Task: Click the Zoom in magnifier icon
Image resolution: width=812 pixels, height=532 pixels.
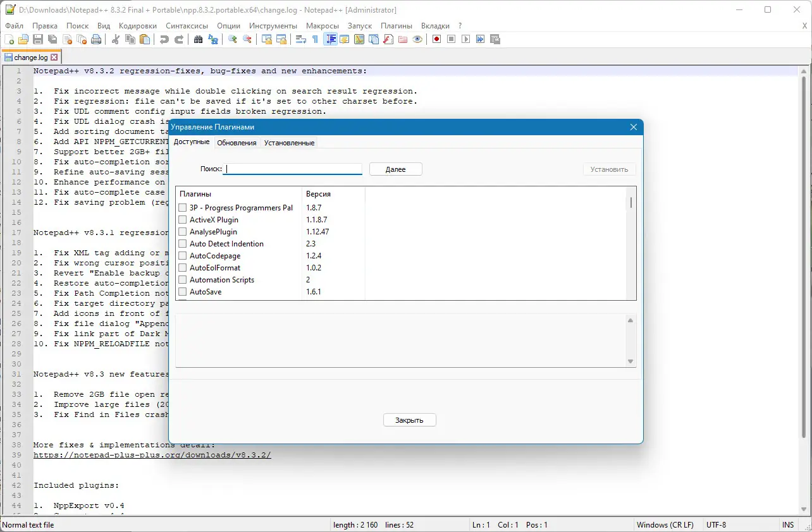Action: click(233, 39)
